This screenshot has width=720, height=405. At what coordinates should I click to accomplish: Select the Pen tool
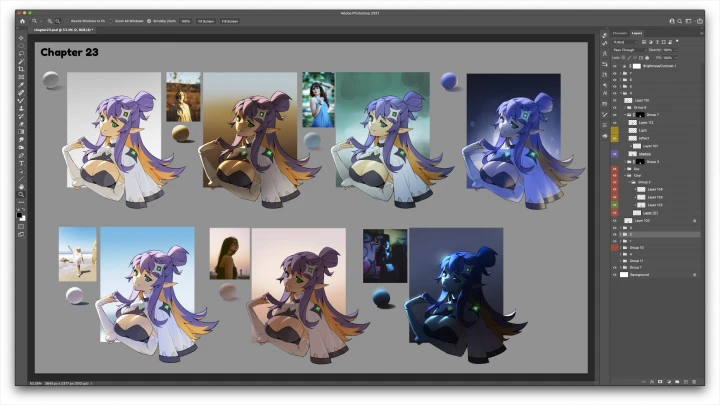click(21, 155)
